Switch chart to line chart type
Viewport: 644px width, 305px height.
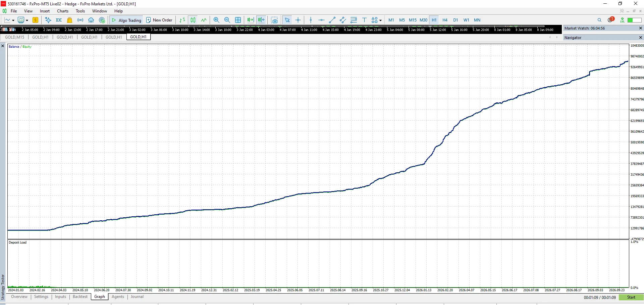[204, 20]
